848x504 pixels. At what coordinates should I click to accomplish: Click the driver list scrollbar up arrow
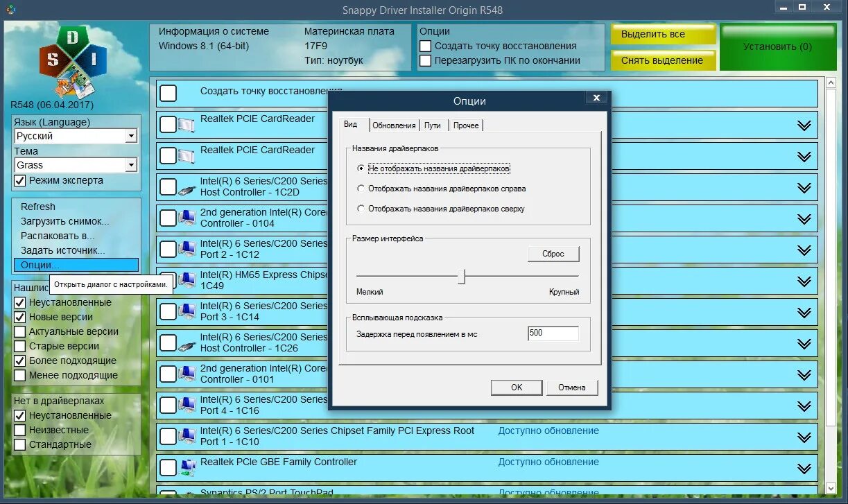click(x=831, y=84)
